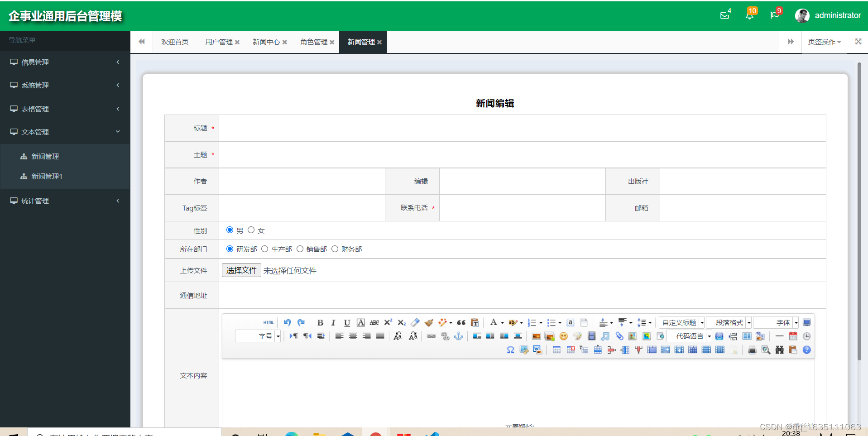Insert music using the note icon
Image resolution: width=868 pixels, height=436 pixels.
[605, 336]
